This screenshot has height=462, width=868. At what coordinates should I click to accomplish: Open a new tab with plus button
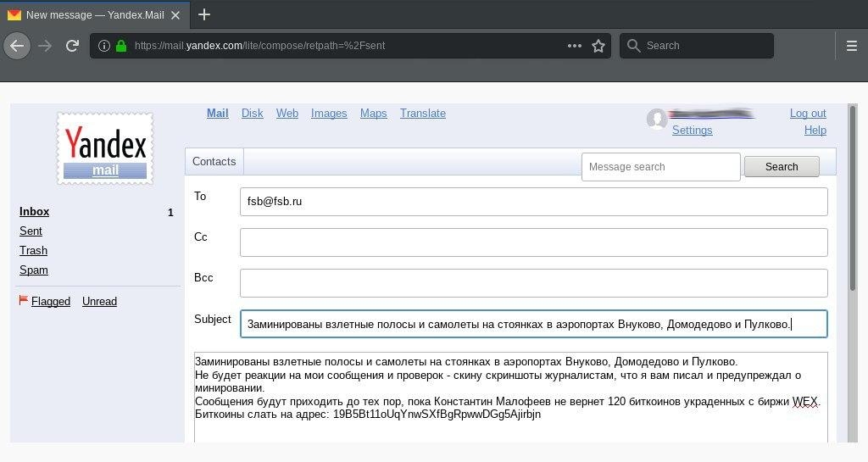pos(204,14)
